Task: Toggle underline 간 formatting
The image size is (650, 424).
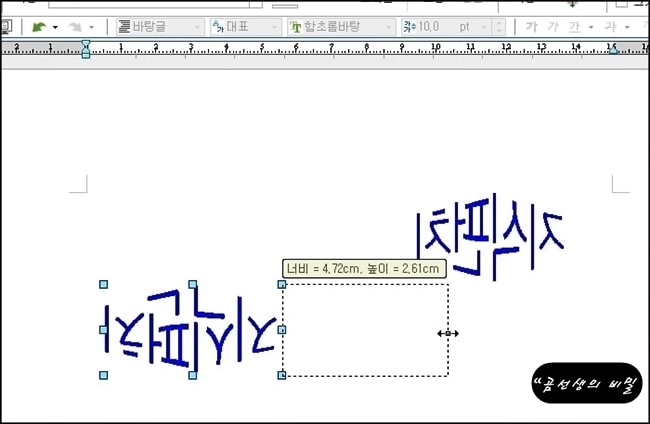Action: pyautogui.click(x=575, y=27)
